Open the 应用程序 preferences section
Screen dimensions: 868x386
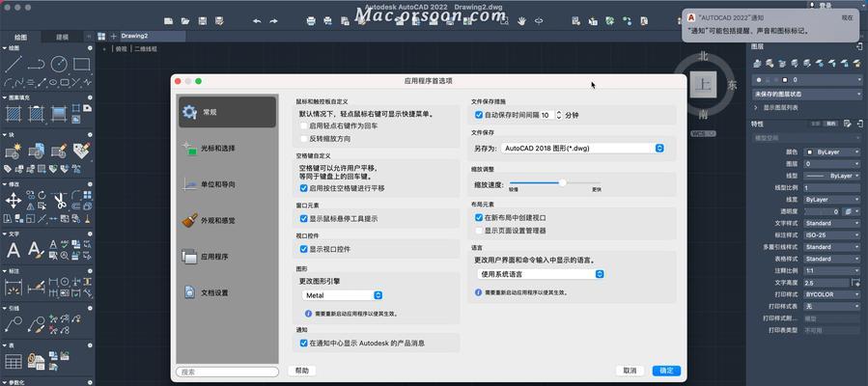pyautogui.click(x=227, y=257)
